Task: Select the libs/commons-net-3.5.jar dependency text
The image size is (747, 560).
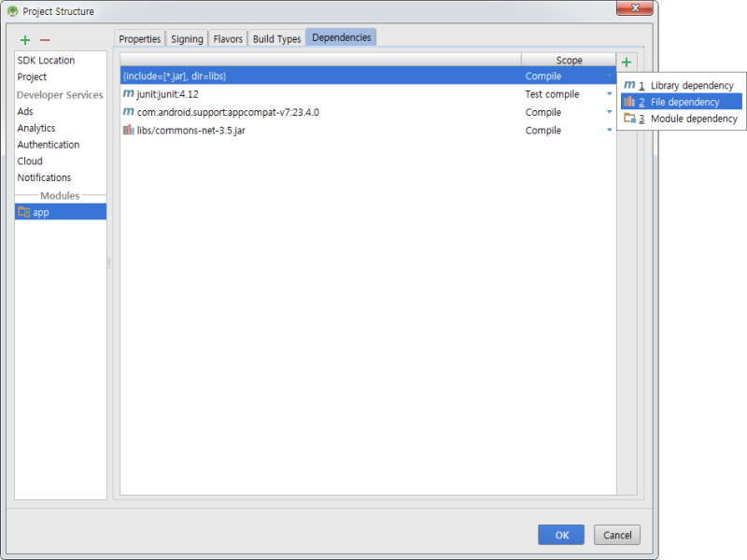Action: pos(191,131)
